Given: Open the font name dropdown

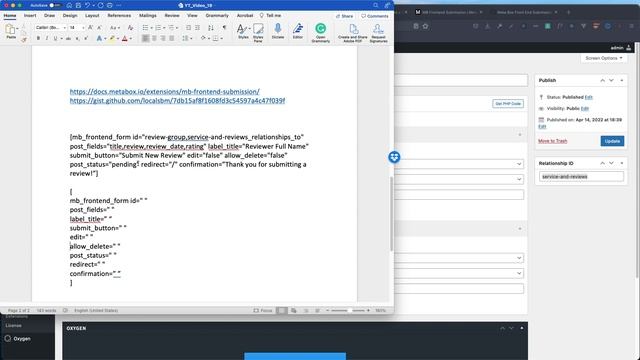Looking at the screenshot, I should point(51,27).
